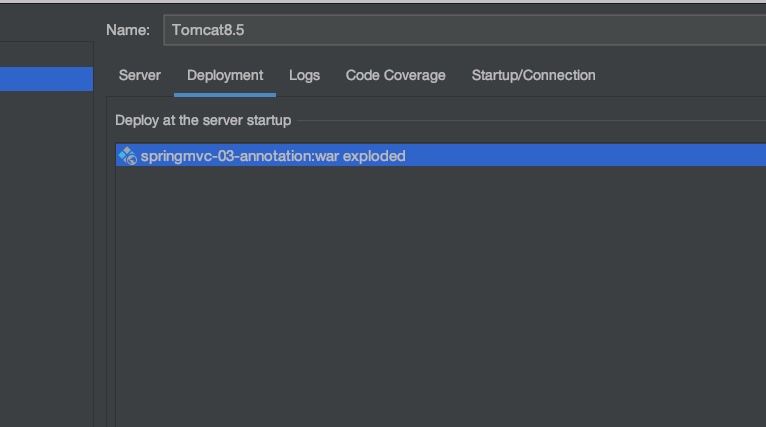The image size is (766, 427).
Task: Open the Startup/Connection tab
Action: 533,75
